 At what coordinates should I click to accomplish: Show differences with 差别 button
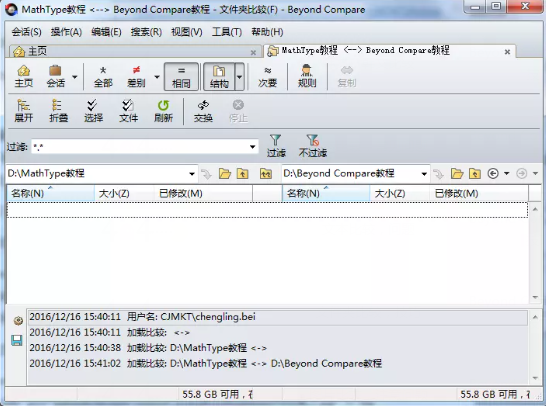[136, 76]
